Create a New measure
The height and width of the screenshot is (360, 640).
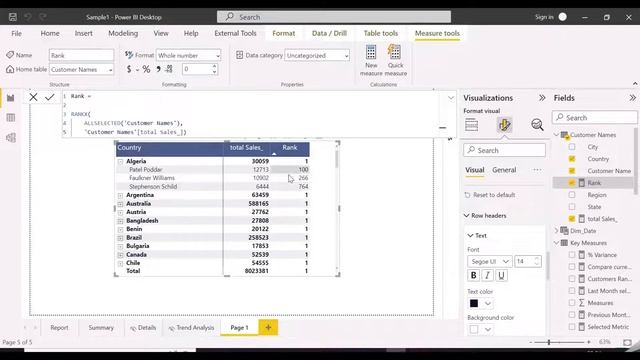pyautogui.click(x=371, y=60)
